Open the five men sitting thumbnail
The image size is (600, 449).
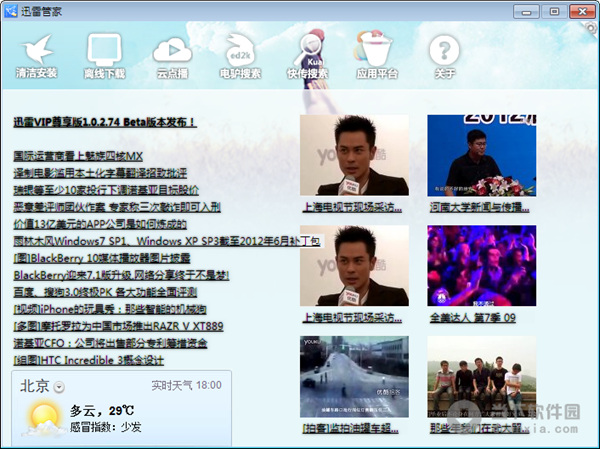tap(481, 377)
